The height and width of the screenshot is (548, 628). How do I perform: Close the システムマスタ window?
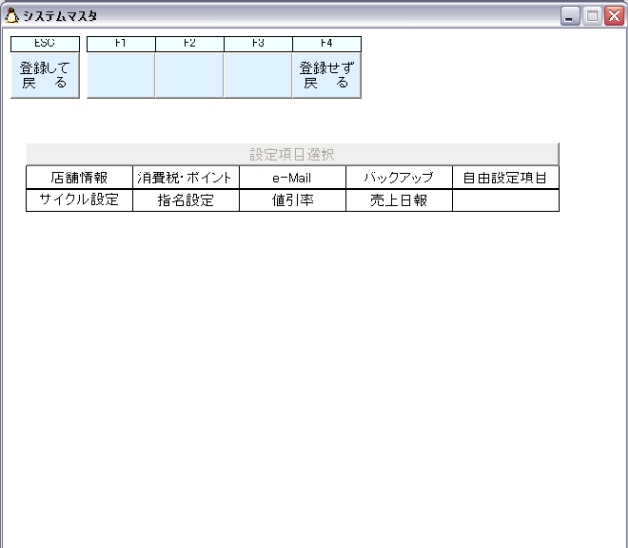(612, 16)
